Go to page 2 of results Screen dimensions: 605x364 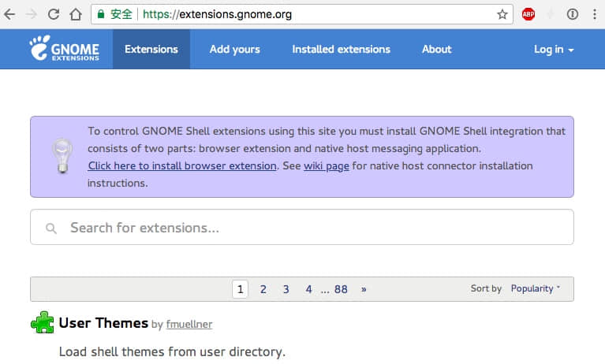[x=263, y=289]
